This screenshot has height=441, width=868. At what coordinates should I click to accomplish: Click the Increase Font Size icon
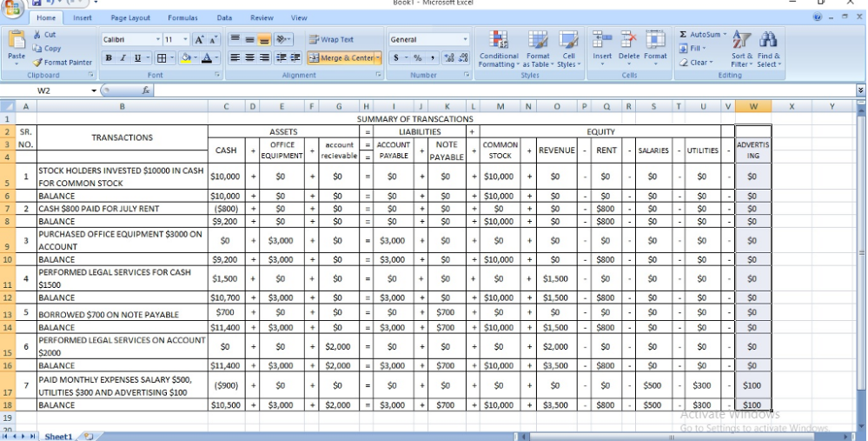[x=199, y=40]
